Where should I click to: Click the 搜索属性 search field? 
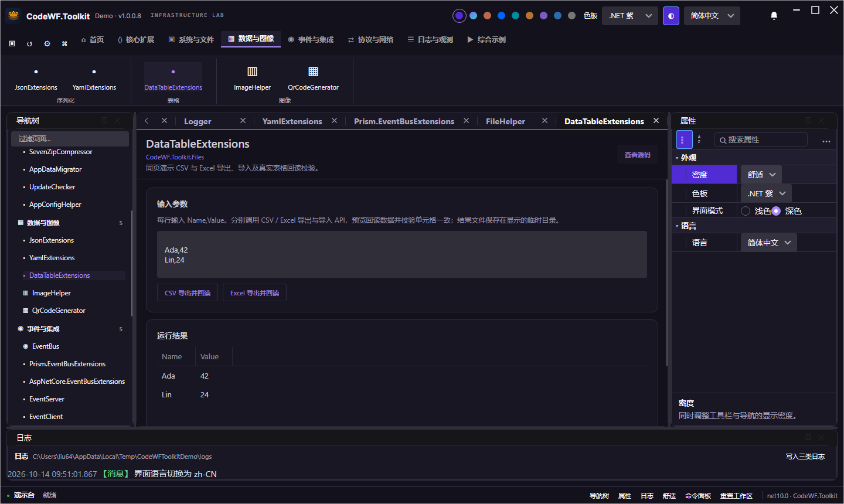[x=760, y=139]
